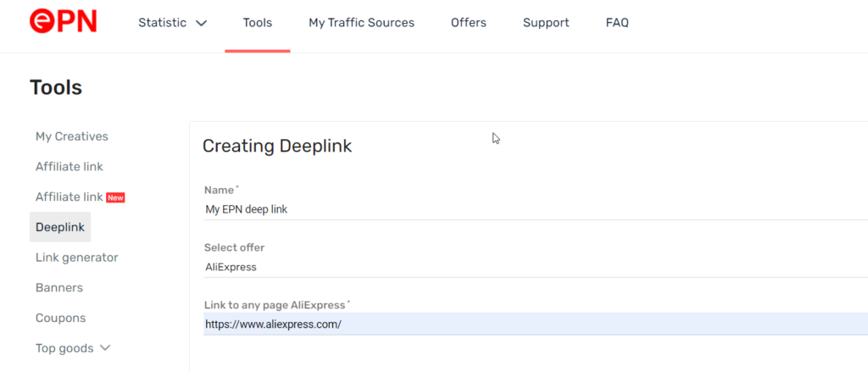Open the Support page
868x371 pixels.
click(x=546, y=23)
